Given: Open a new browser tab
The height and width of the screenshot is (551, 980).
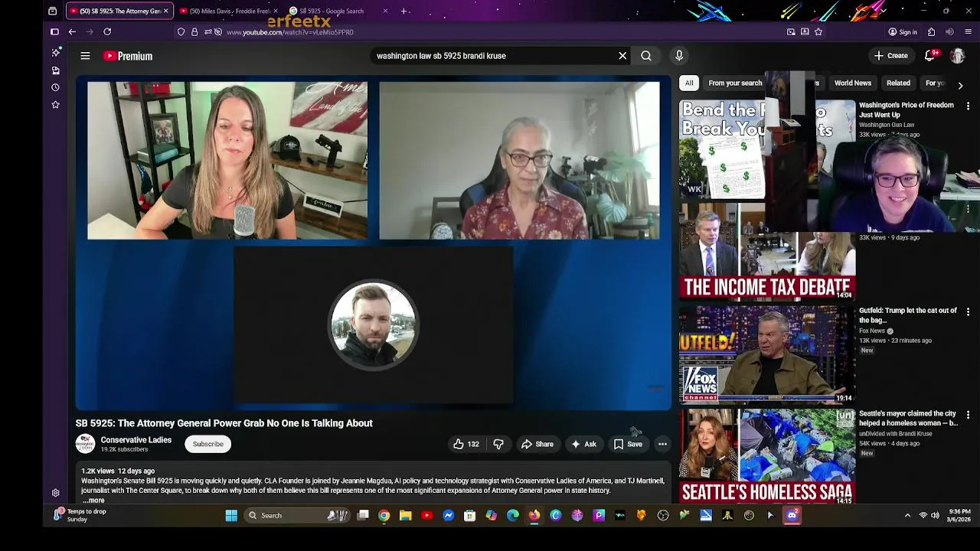Looking at the screenshot, I should [404, 11].
